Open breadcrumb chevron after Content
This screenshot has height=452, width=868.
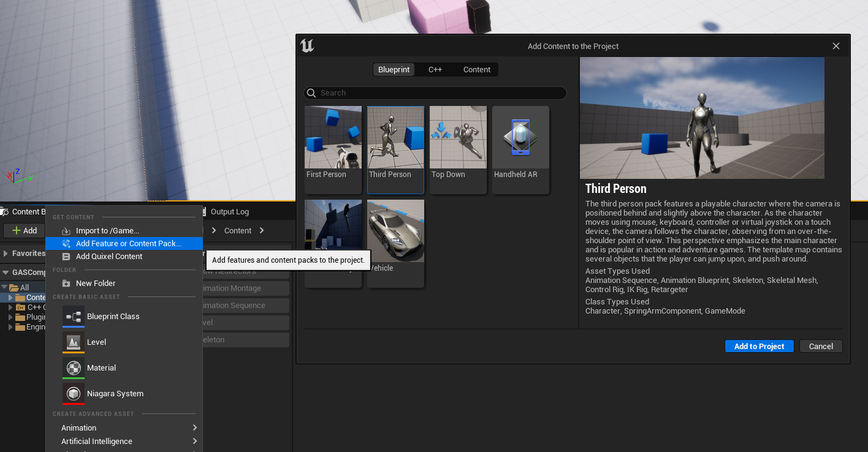(x=262, y=230)
